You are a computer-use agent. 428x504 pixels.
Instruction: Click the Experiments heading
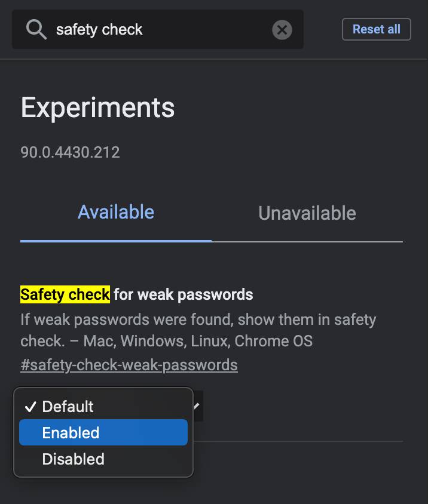pos(98,108)
